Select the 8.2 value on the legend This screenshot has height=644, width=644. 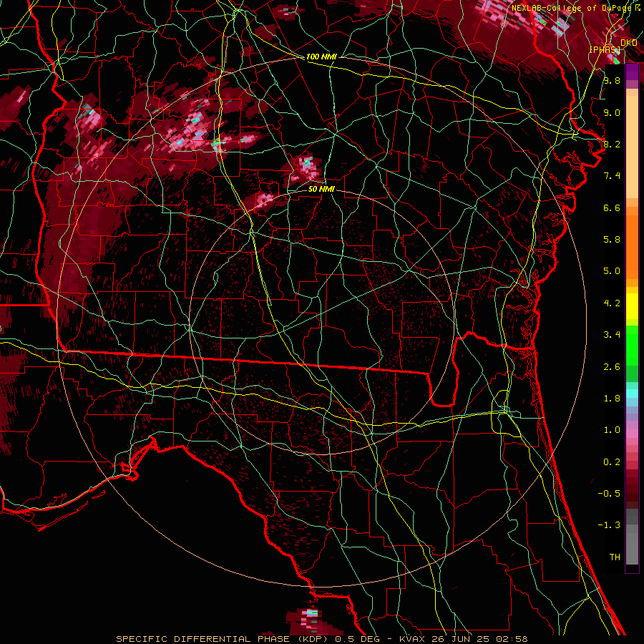pos(612,144)
